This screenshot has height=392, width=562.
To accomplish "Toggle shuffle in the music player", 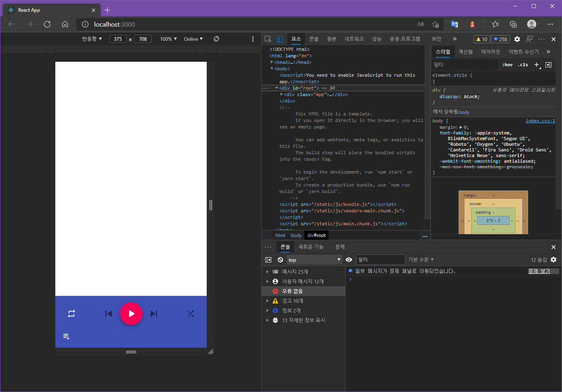I will tap(191, 314).
